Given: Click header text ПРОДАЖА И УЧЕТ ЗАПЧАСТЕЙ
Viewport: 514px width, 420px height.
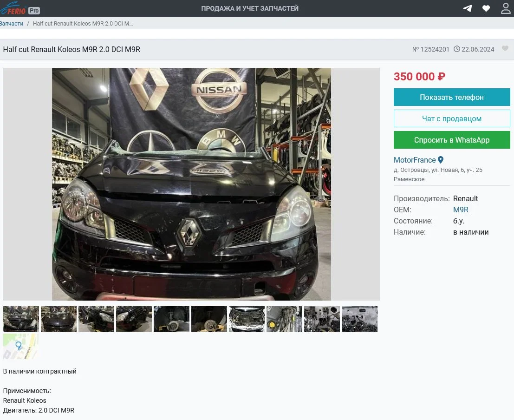Looking at the screenshot, I should click(x=250, y=8).
